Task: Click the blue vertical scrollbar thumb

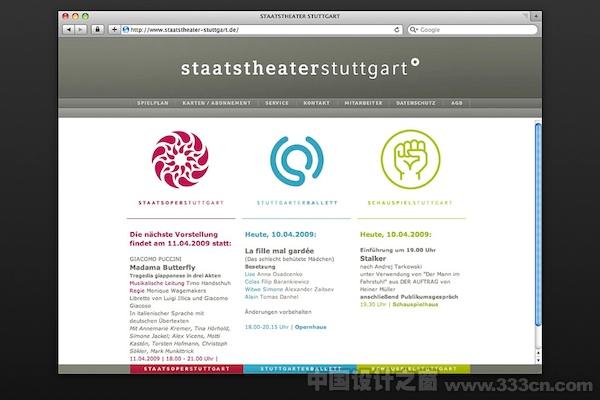Action: click(538, 224)
